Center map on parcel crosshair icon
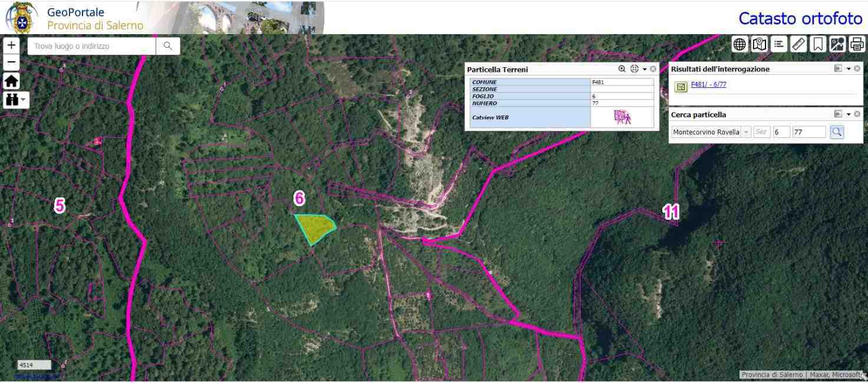868x383 pixels. tap(634, 69)
